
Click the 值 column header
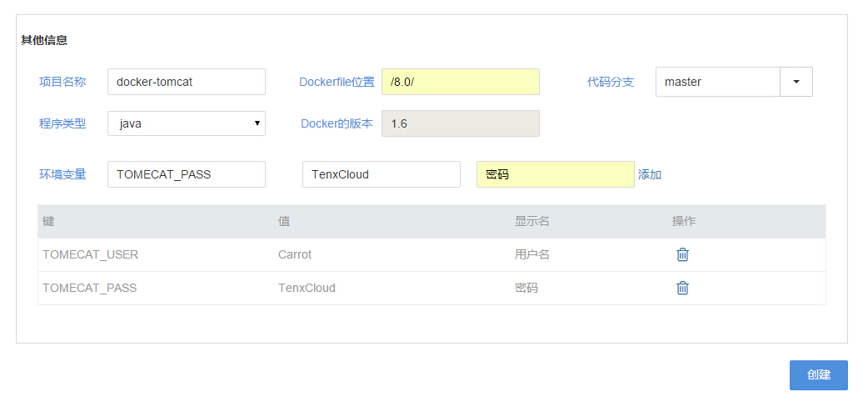tap(284, 221)
